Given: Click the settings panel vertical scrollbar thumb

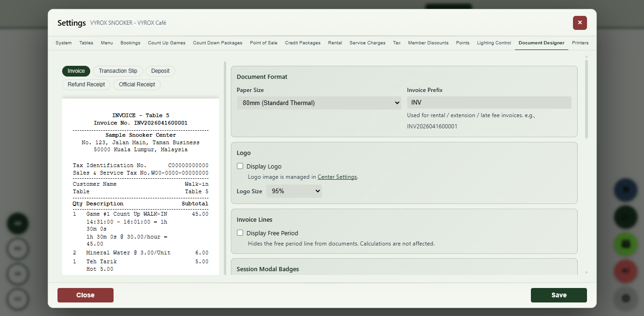Looking at the screenshot, I should pyautogui.click(x=587, y=99).
